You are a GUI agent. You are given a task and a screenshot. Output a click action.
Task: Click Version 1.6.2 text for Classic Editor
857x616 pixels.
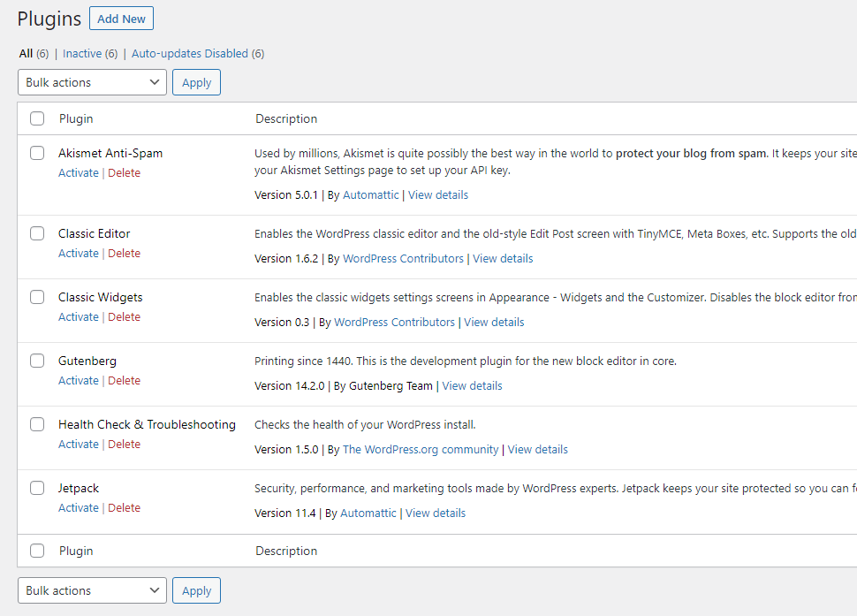(286, 259)
